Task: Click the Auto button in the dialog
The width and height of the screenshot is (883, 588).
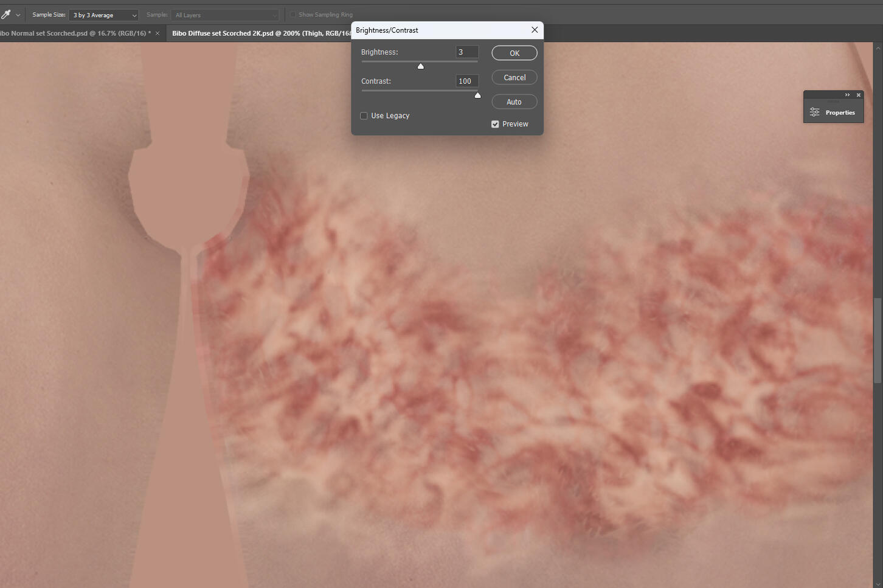Action: 514,102
